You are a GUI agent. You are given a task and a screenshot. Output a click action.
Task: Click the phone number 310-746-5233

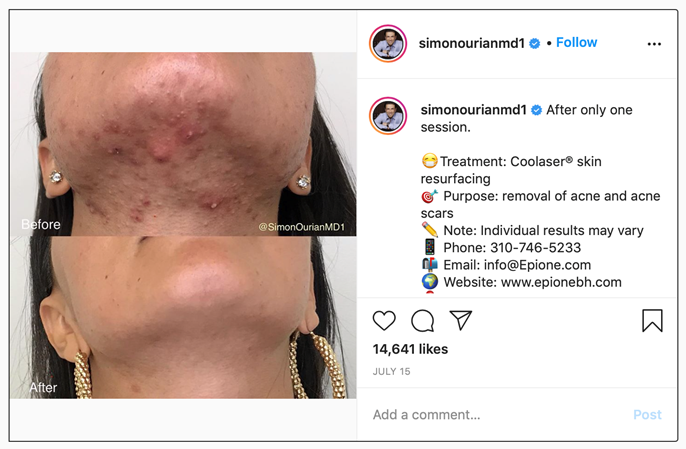coord(536,248)
